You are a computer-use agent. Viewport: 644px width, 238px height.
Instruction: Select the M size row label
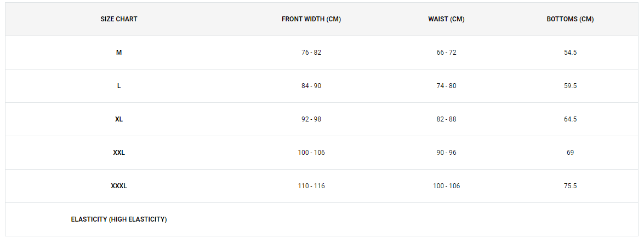[119, 53]
